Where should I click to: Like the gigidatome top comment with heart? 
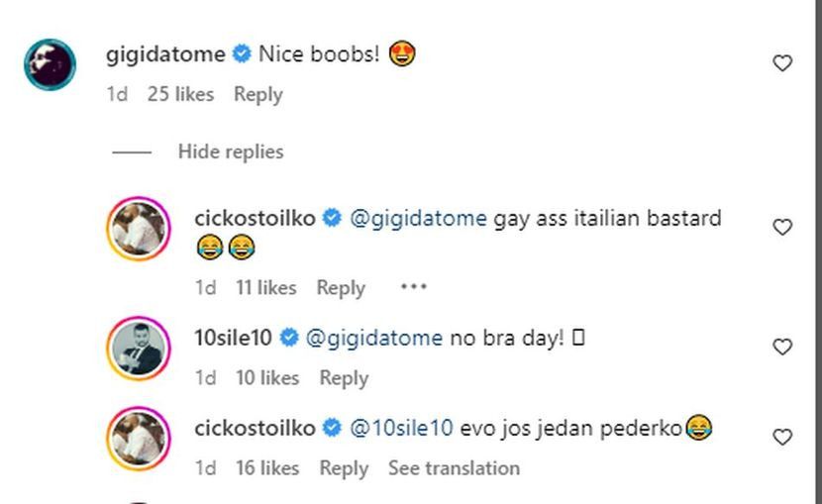tap(782, 63)
